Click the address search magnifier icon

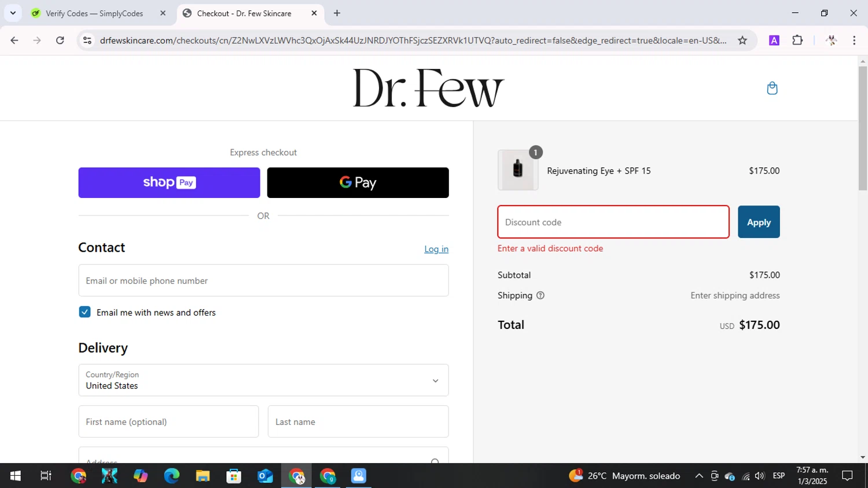coord(435,461)
